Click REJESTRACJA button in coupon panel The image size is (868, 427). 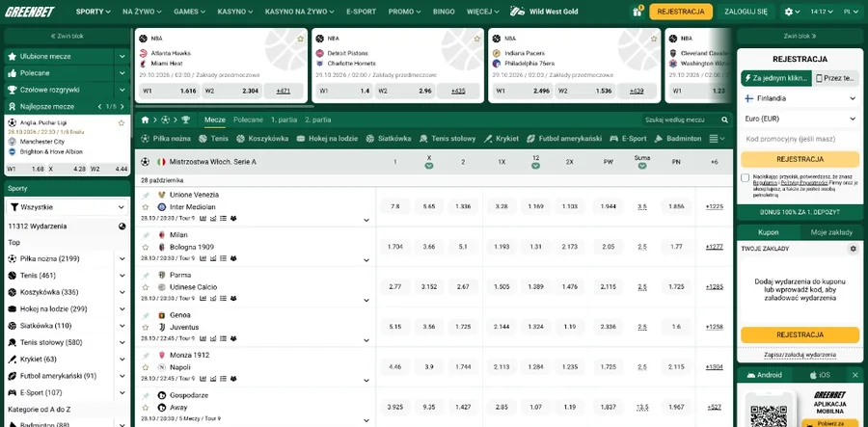800,334
